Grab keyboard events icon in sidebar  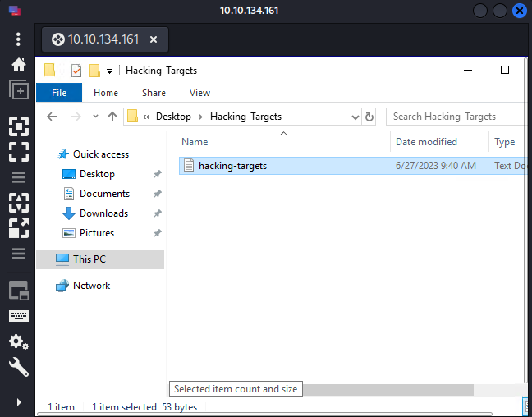pyautogui.click(x=19, y=316)
